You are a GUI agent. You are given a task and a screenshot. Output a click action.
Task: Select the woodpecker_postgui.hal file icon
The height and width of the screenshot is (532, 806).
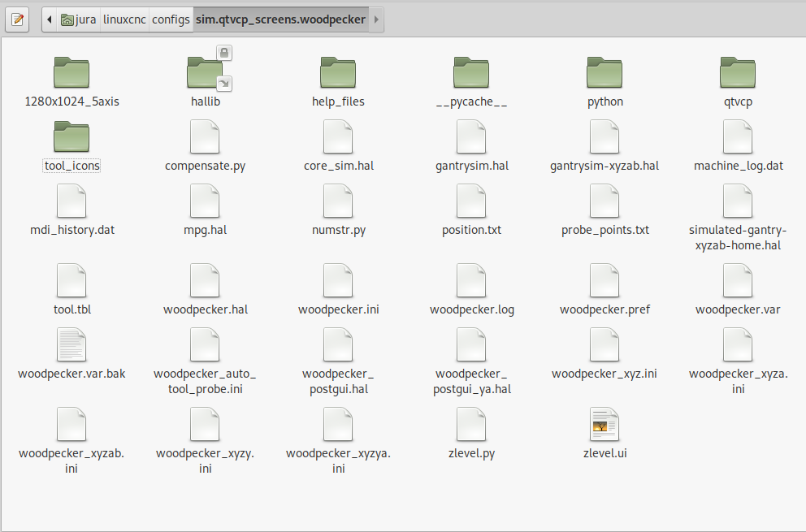338,345
